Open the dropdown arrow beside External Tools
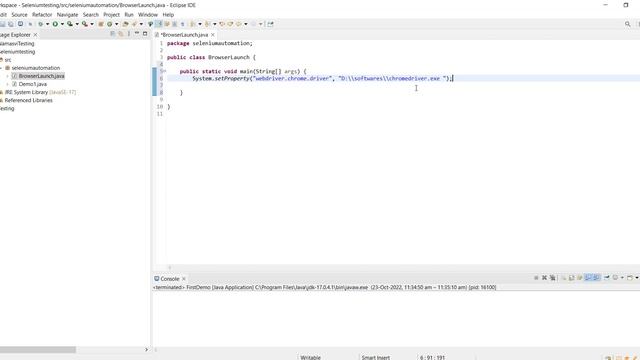The width and height of the screenshot is (640, 360). pyautogui.click(x=92, y=24)
